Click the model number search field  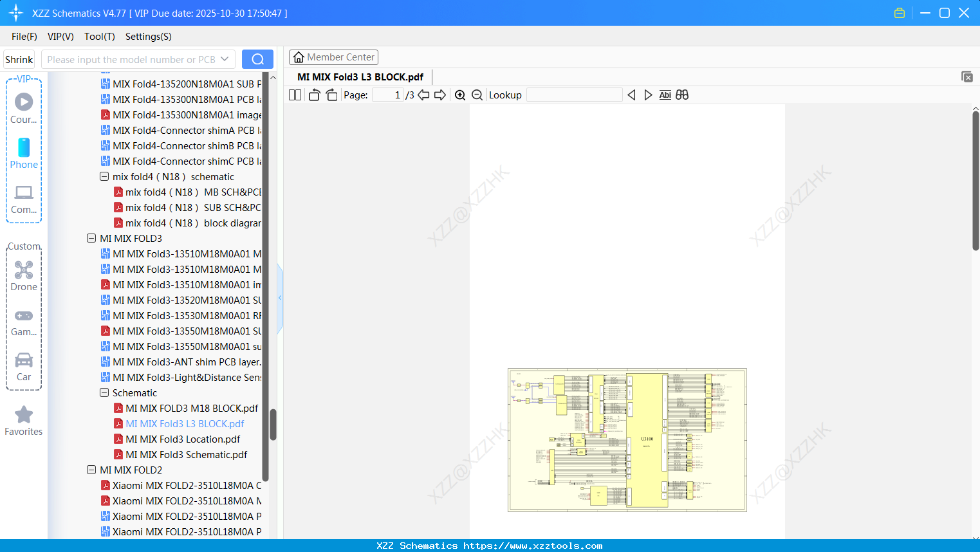131,59
